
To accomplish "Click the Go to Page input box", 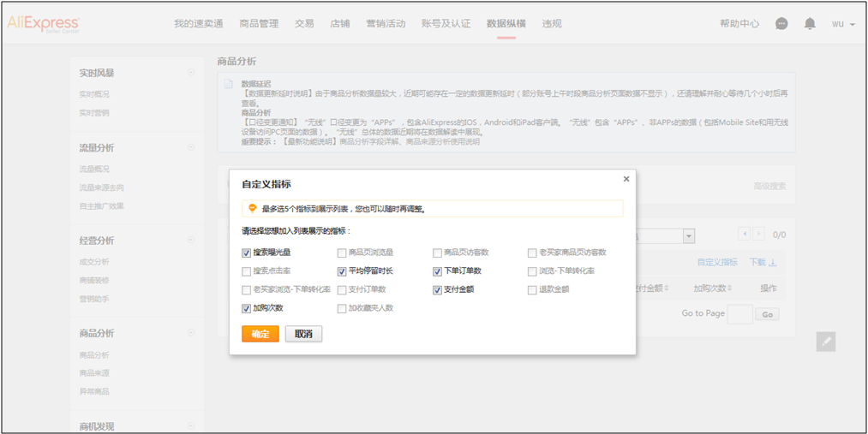I will point(739,314).
